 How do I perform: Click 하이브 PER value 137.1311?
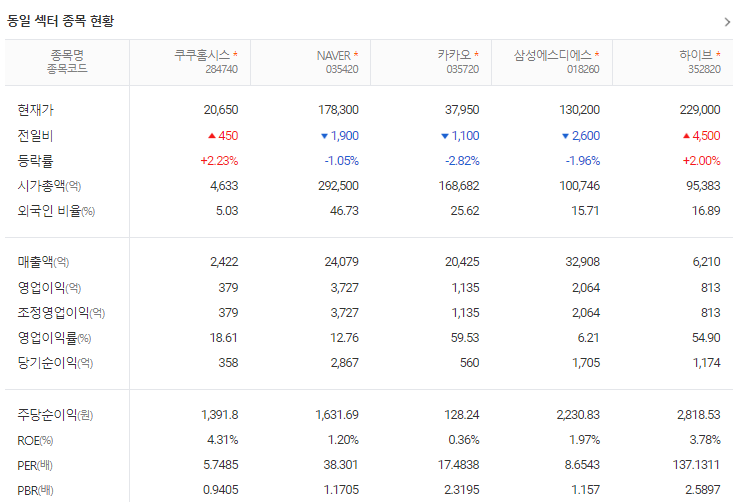coord(696,465)
